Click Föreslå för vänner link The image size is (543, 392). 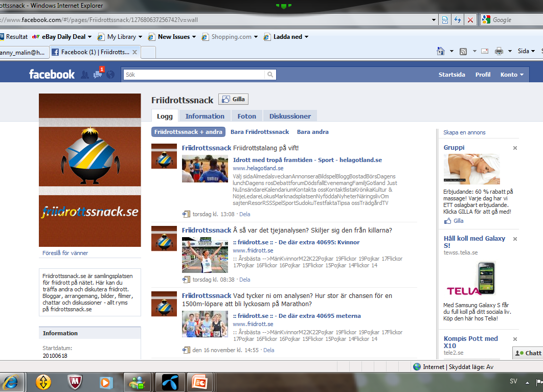(x=65, y=253)
